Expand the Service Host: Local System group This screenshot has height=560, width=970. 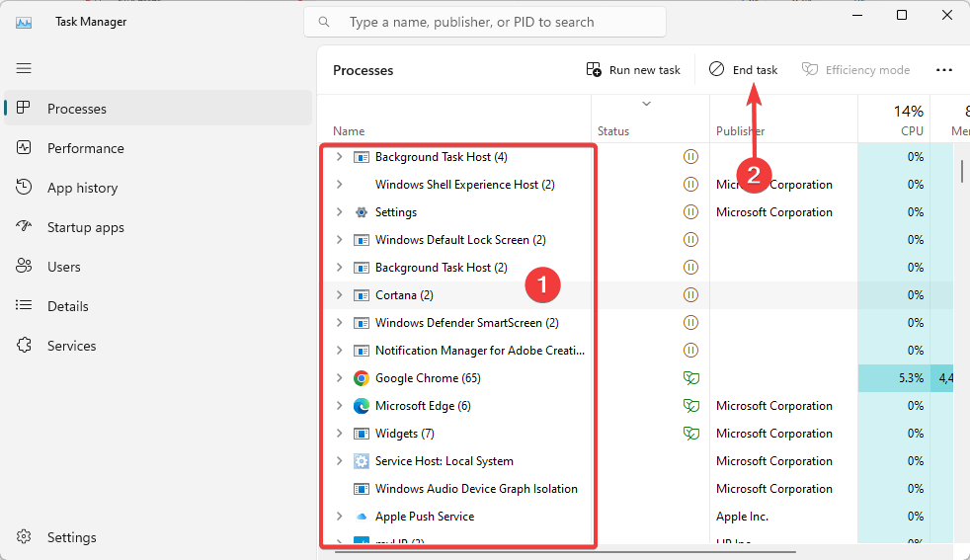pyautogui.click(x=339, y=461)
